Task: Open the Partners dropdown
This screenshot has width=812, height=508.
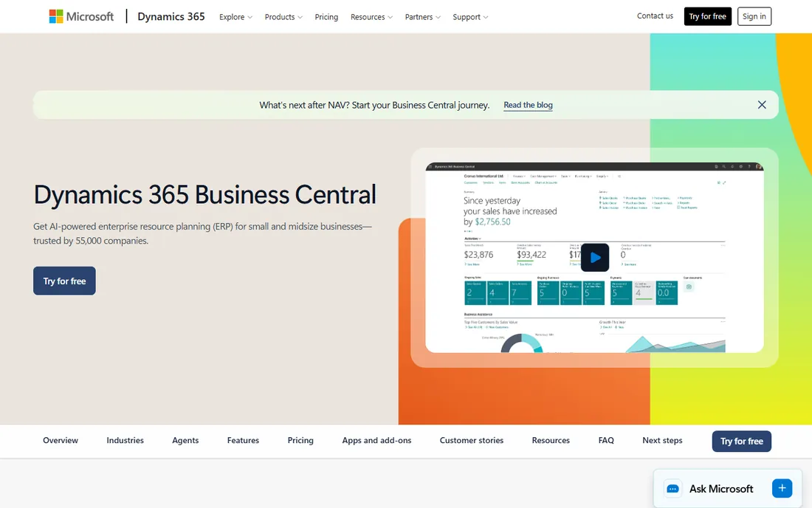Action: coord(422,17)
